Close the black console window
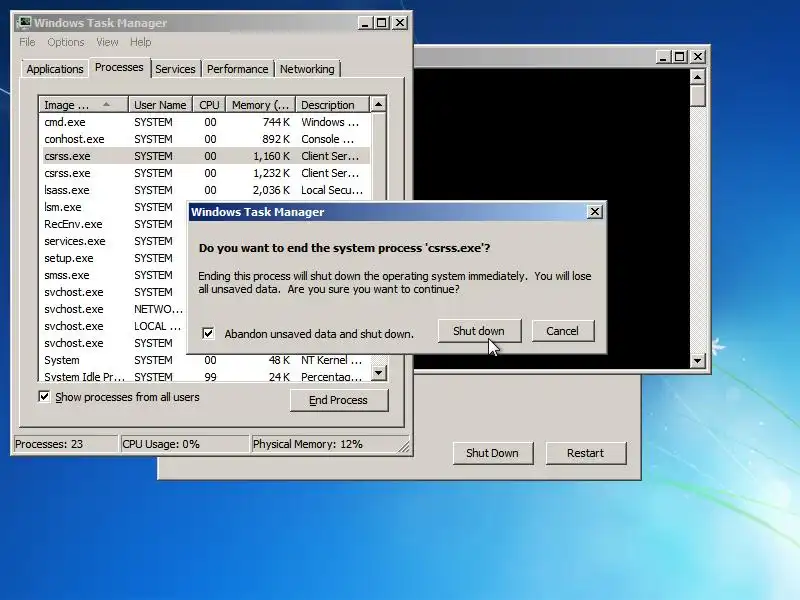Screen dimensions: 800x600 pos(697,57)
